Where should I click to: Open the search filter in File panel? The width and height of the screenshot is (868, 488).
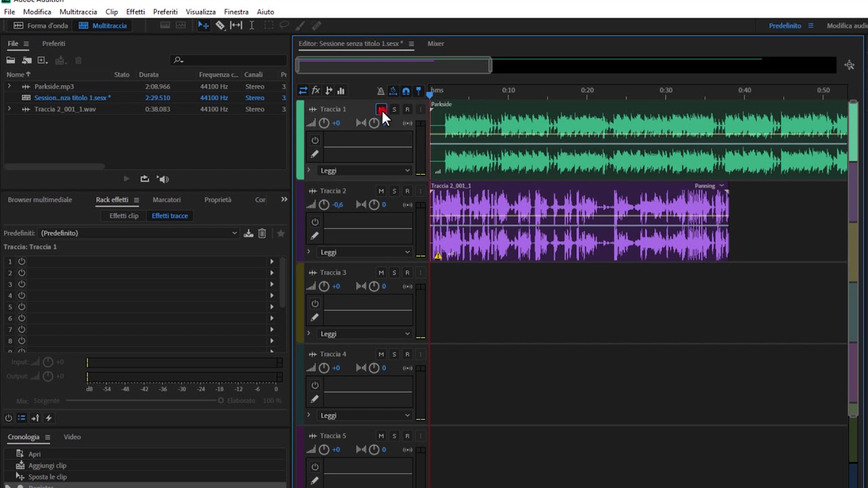[178, 60]
